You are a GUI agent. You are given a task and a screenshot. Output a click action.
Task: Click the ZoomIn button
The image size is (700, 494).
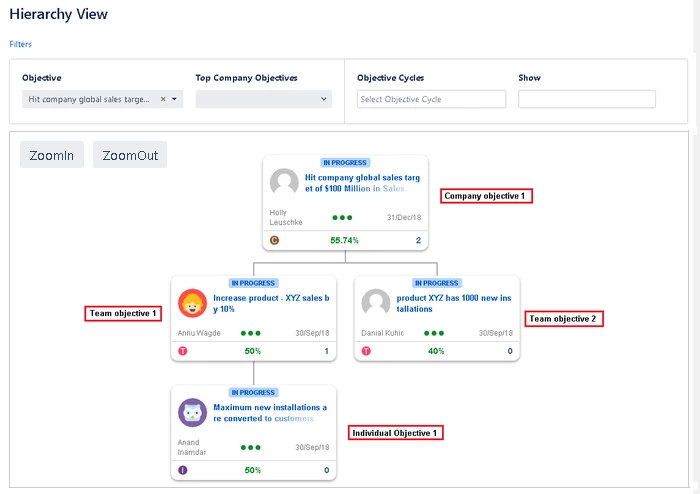click(x=52, y=155)
